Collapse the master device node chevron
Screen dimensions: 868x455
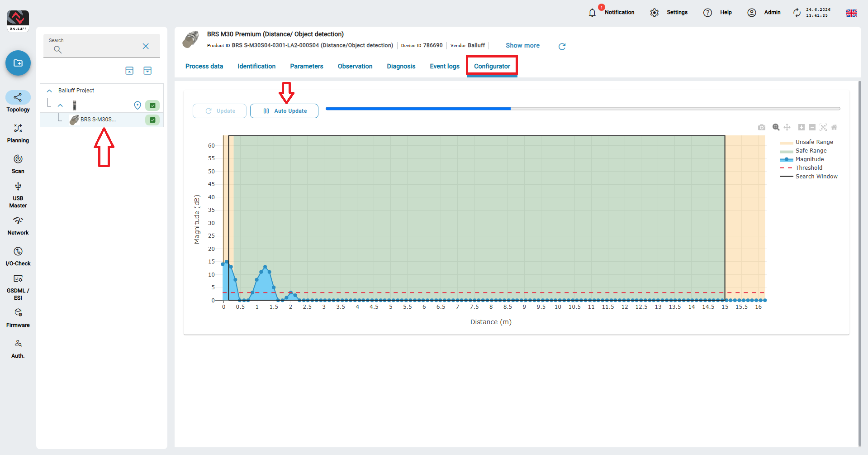click(60, 105)
